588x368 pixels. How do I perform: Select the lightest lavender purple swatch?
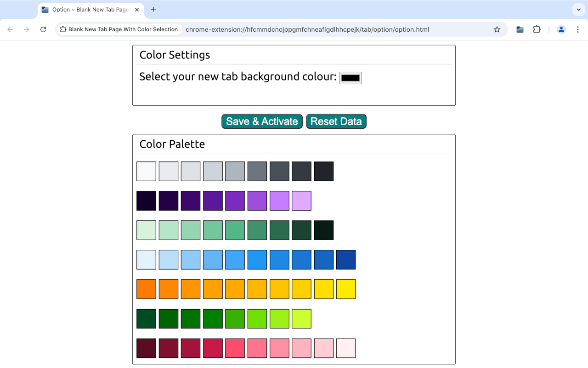[x=301, y=201]
